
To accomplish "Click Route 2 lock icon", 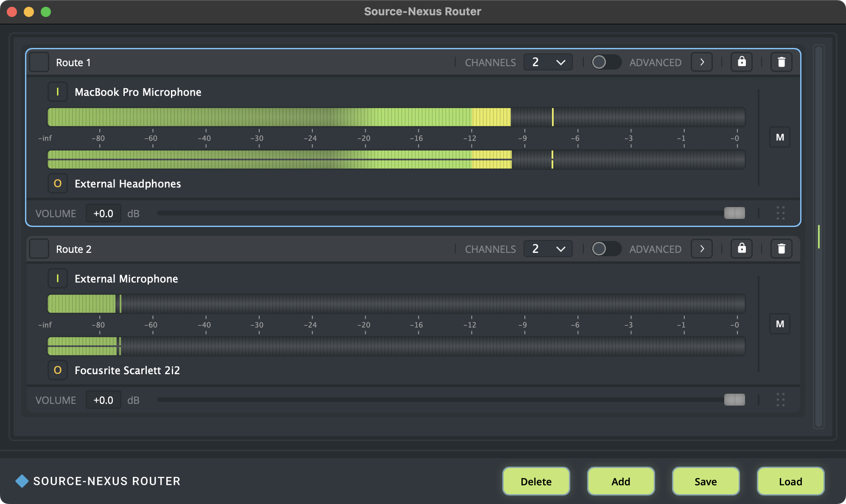I will pyautogui.click(x=742, y=249).
